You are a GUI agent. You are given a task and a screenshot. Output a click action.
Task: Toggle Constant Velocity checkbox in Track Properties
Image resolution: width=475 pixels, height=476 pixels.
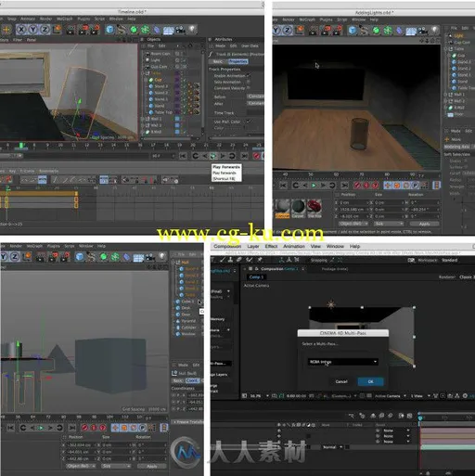249,88
